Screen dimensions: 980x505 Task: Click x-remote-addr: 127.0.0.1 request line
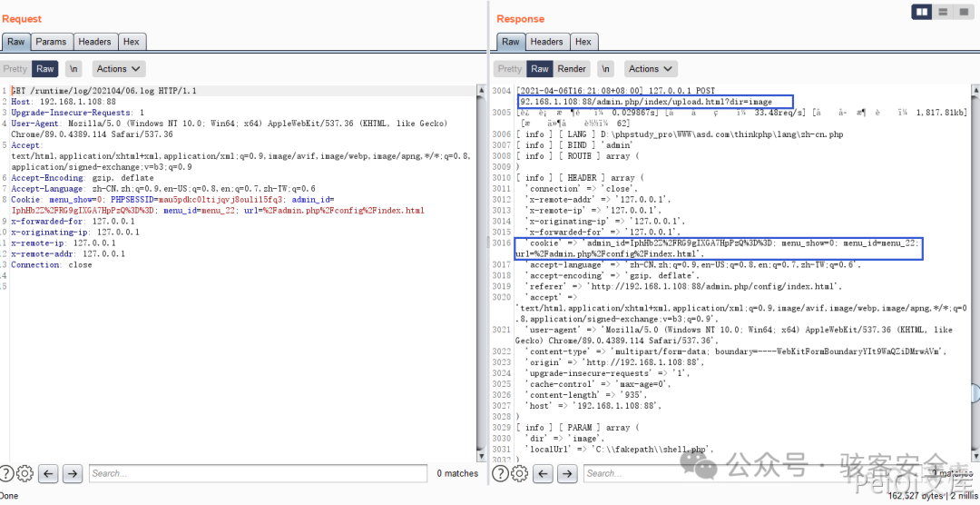coord(67,253)
